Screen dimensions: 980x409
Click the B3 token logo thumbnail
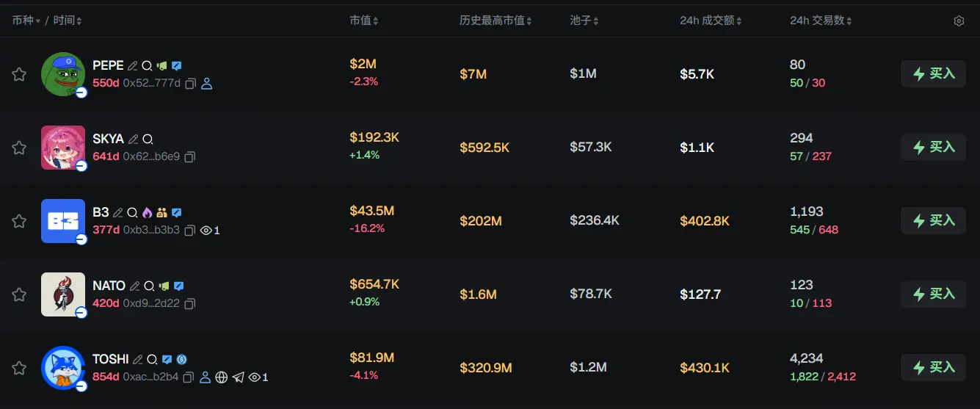click(63, 220)
